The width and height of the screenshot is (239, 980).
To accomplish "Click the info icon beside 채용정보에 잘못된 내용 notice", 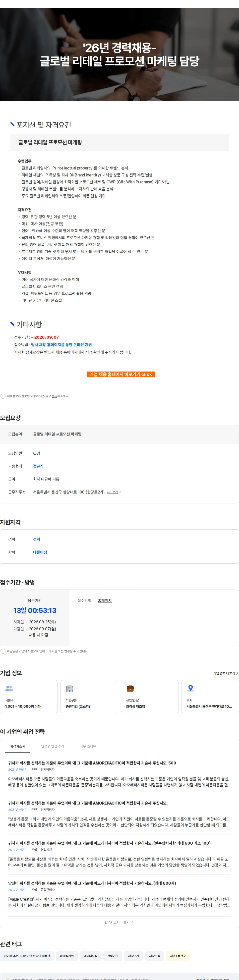I will [3, 396].
